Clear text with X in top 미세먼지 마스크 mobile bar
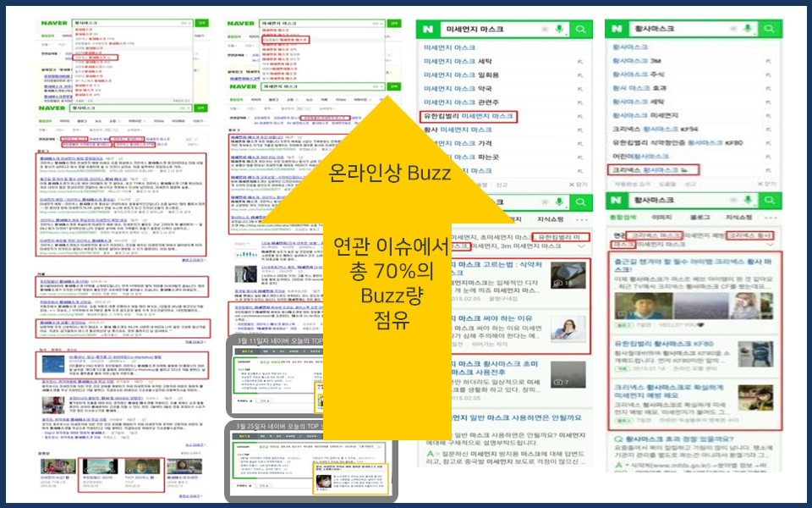 pyautogui.click(x=545, y=30)
